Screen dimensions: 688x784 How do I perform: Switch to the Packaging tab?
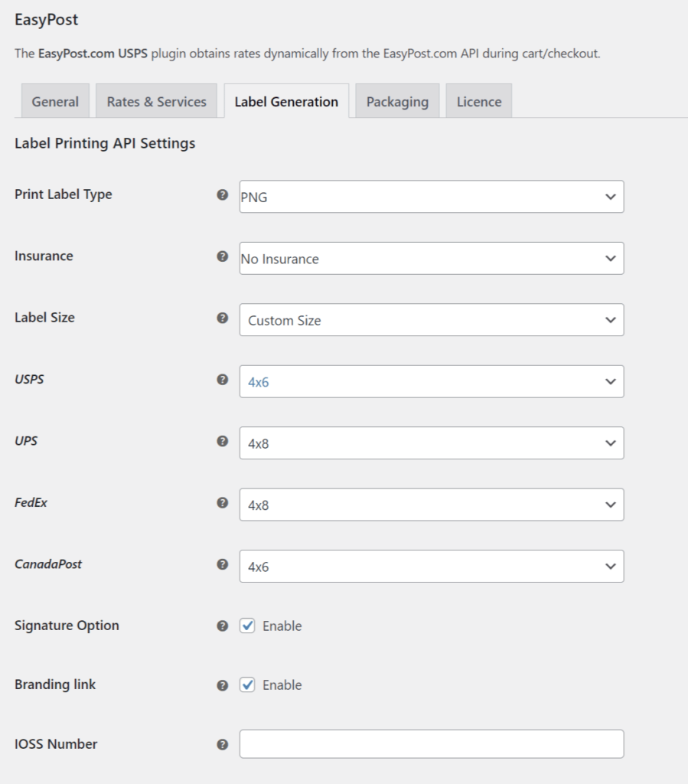(397, 100)
